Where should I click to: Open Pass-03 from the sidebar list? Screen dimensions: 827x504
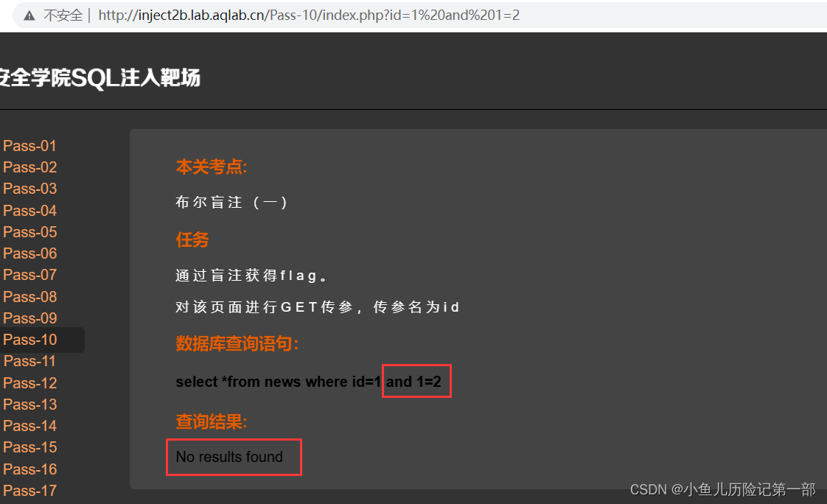(29, 189)
